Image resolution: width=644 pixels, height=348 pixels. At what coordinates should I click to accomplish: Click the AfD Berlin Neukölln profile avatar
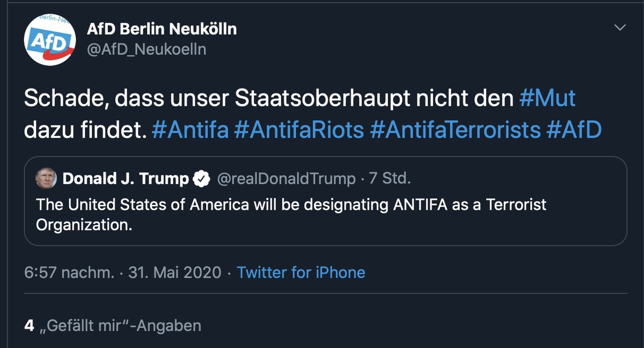click(50, 40)
